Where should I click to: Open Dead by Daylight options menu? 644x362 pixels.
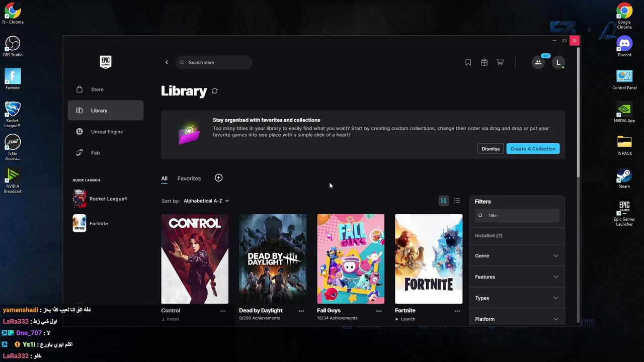(301, 311)
